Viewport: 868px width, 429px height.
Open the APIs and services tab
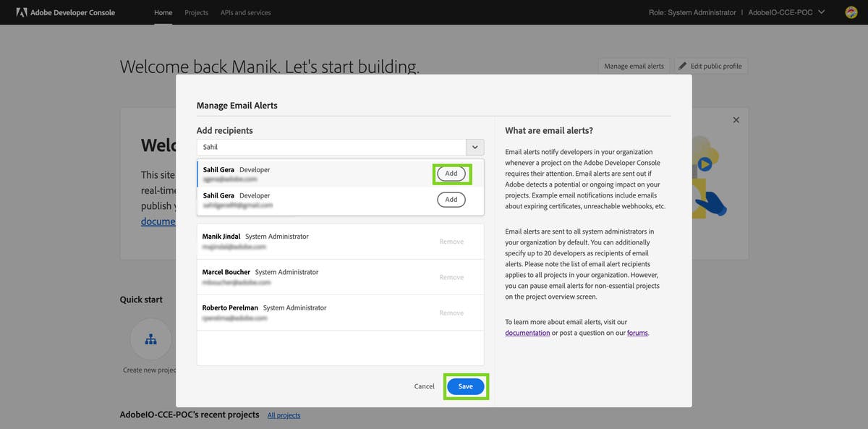click(x=246, y=12)
